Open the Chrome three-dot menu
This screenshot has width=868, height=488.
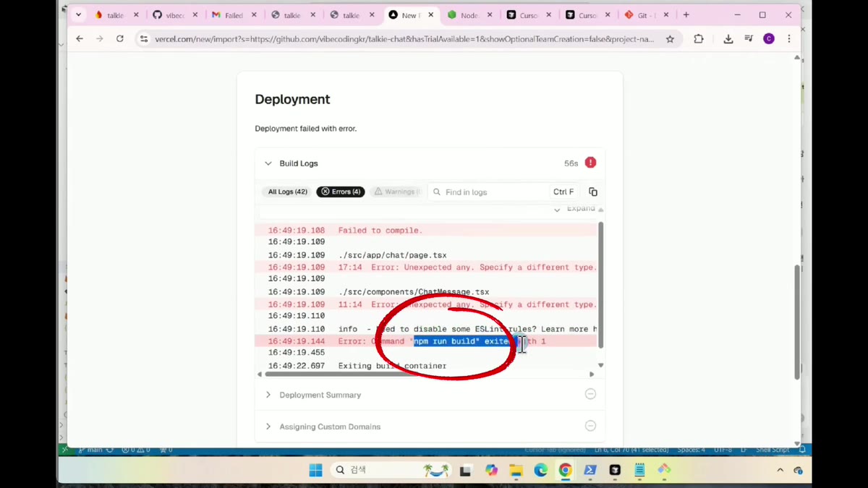tap(789, 39)
